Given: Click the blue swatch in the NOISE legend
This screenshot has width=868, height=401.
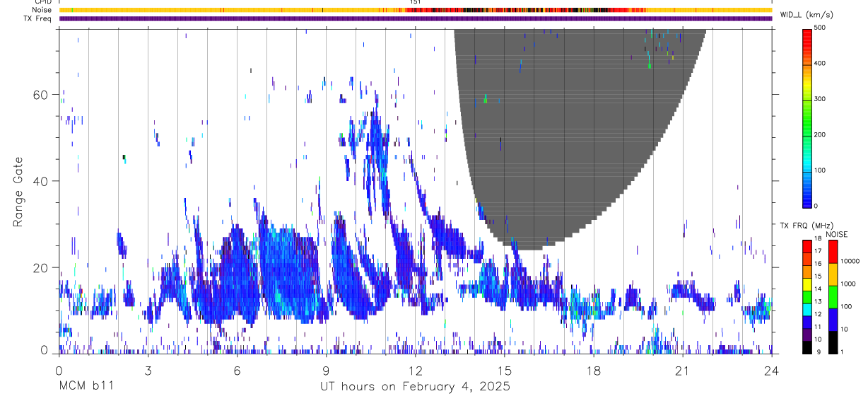Looking at the screenshot, I should [833, 320].
